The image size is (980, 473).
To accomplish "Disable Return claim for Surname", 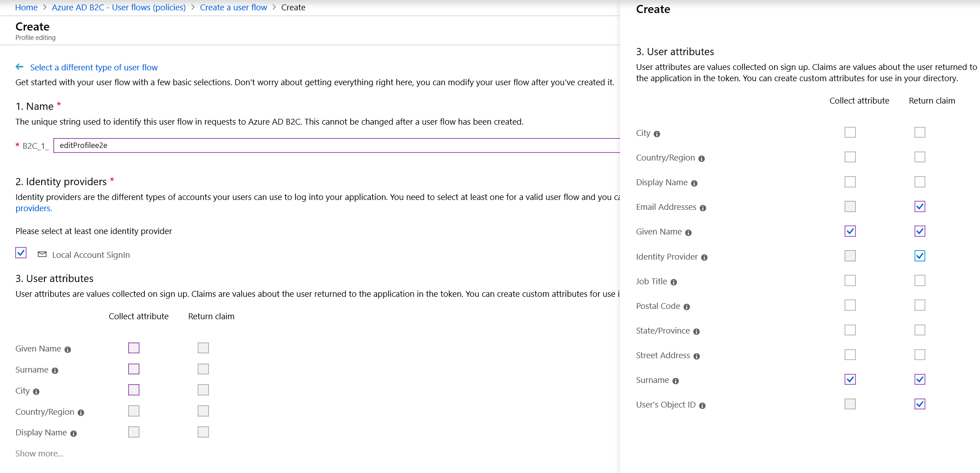I will pyautogui.click(x=919, y=379).
